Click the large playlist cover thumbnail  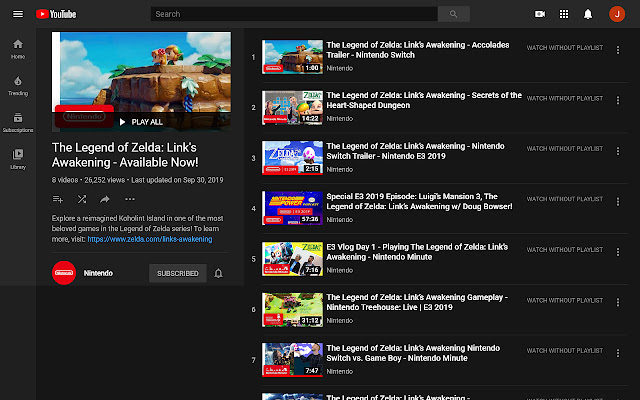coord(141,82)
